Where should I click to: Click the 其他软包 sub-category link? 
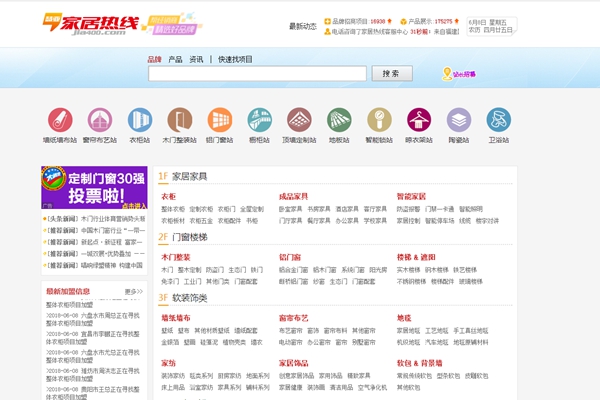[x=409, y=387]
